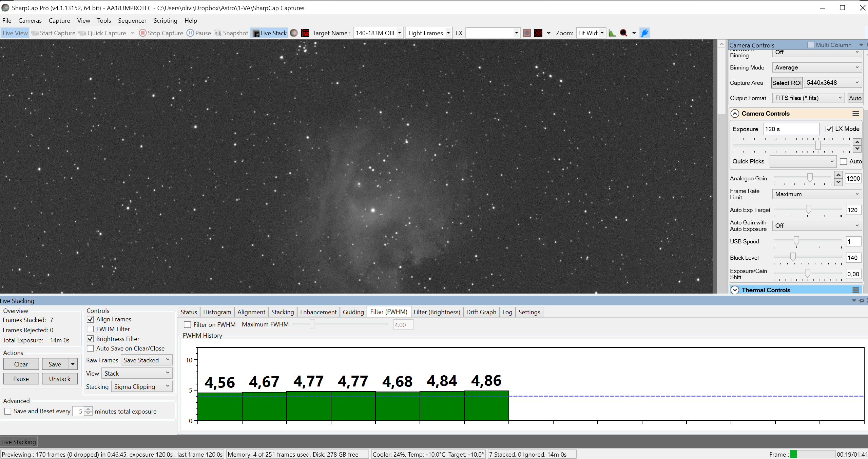The image size is (868, 459).
Task: Expand the Thermal Controls section
Action: (x=735, y=290)
